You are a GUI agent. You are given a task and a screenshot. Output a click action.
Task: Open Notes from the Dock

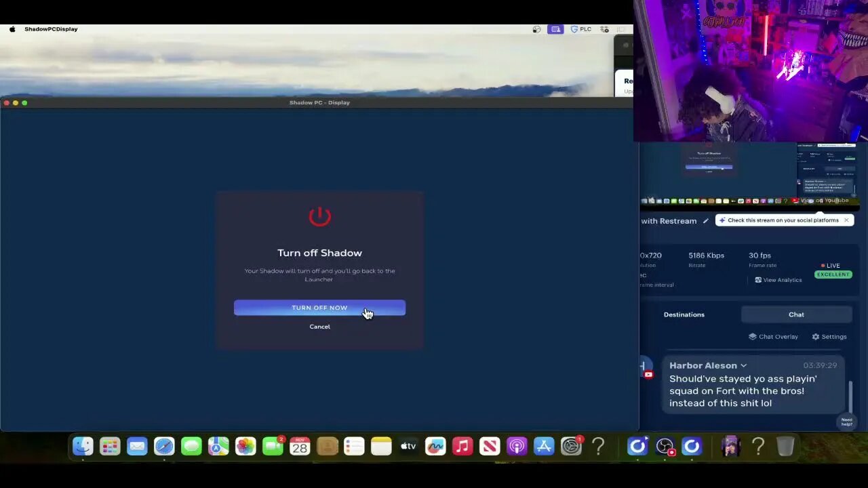[x=381, y=447]
